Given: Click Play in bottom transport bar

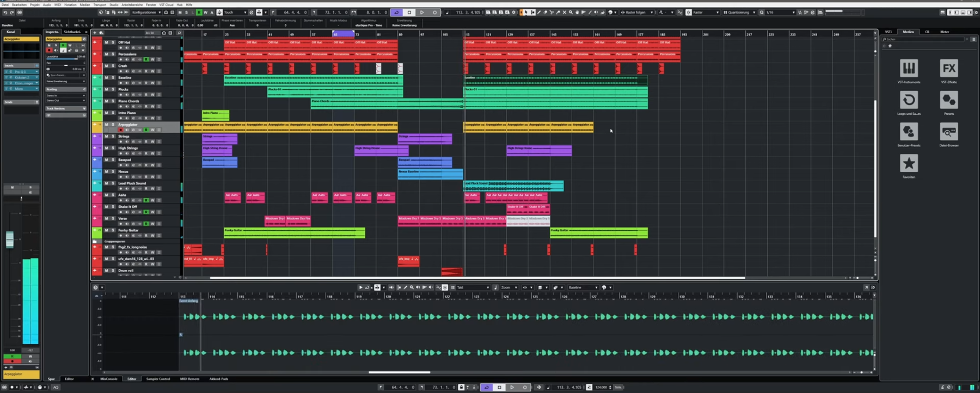Looking at the screenshot, I should (x=512, y=388).
